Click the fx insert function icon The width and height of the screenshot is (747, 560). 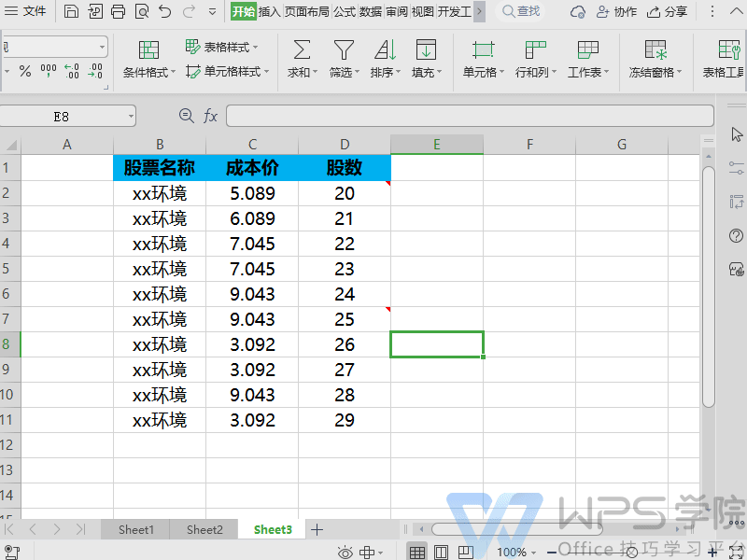(211, 116)
